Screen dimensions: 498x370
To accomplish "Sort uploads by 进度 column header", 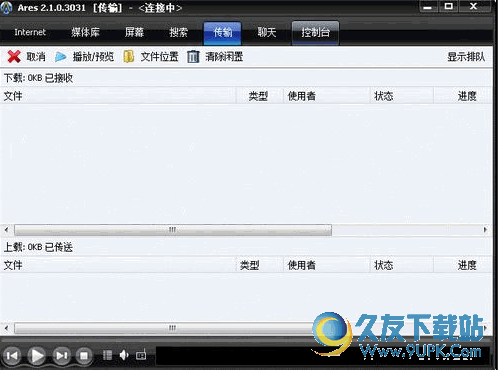I will click(463, 265).
